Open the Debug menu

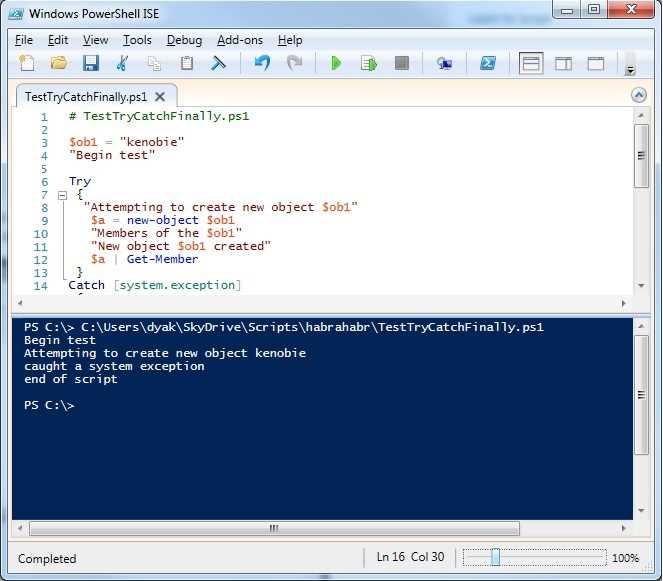(184, 40)
